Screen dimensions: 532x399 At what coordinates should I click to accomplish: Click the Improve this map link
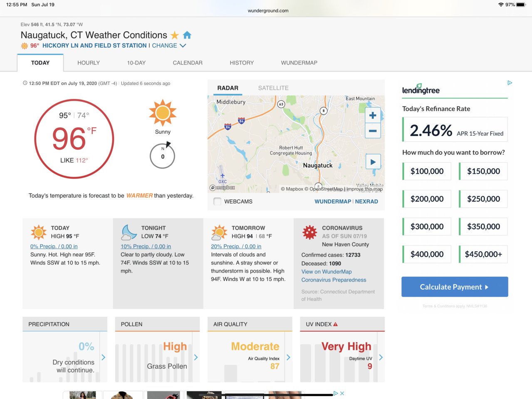point(364,189)
